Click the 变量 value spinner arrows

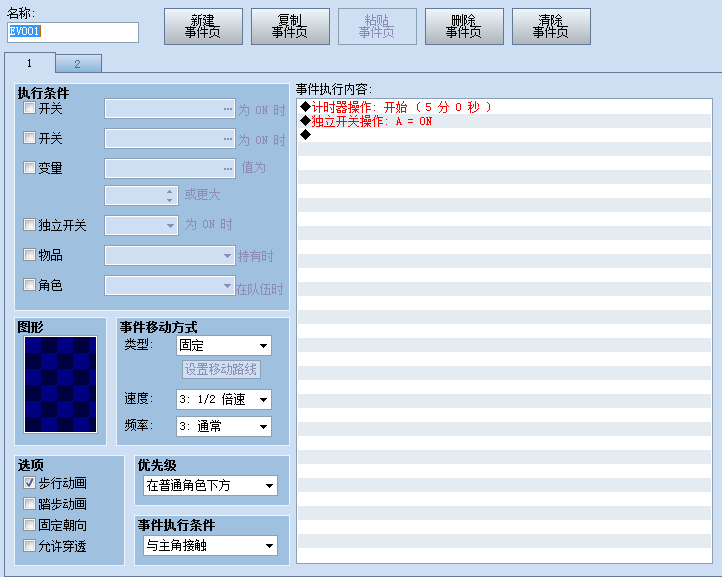click(169, 196)
